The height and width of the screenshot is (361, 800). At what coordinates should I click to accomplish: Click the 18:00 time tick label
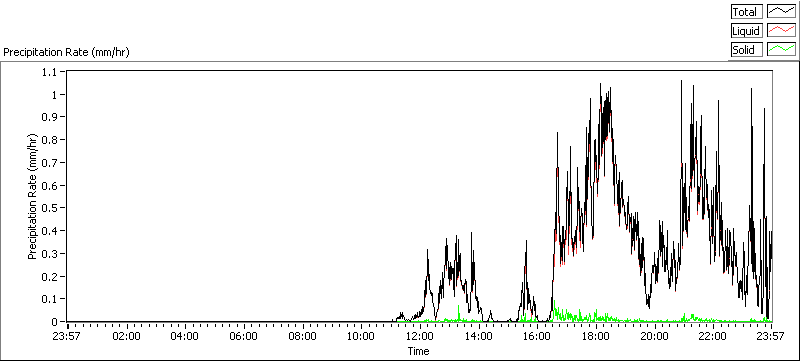[x=596, y=337]
